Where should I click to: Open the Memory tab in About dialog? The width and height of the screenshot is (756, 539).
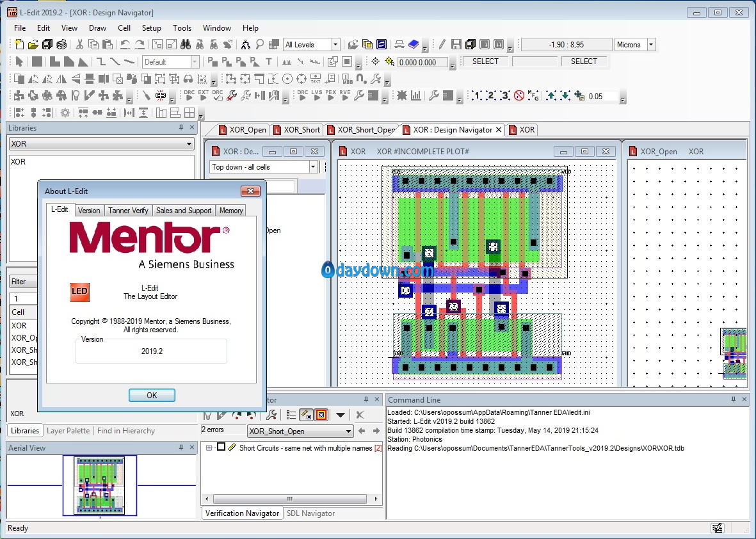[x=231, y=210]
